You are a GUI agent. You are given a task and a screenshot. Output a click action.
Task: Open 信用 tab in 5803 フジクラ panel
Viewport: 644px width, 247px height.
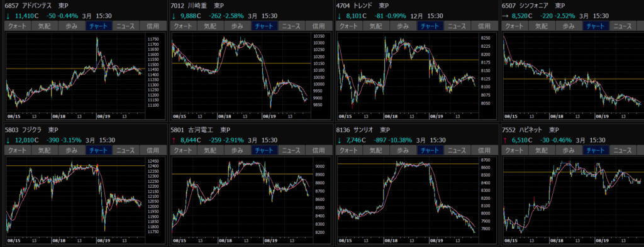pyautogui.click(x=153, y=150)
